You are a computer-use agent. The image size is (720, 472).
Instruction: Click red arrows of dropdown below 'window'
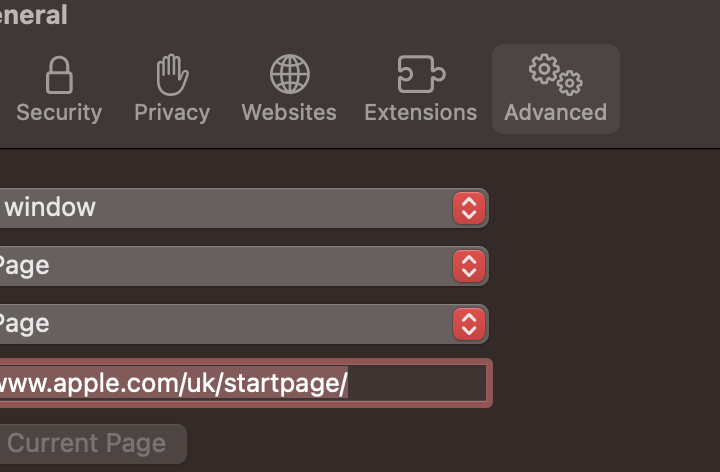[469, 266]
